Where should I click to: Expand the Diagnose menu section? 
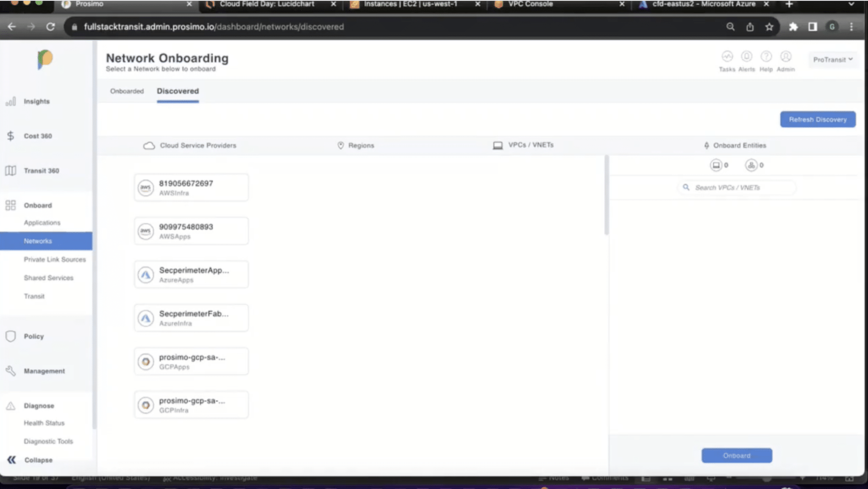pos(39,406)
